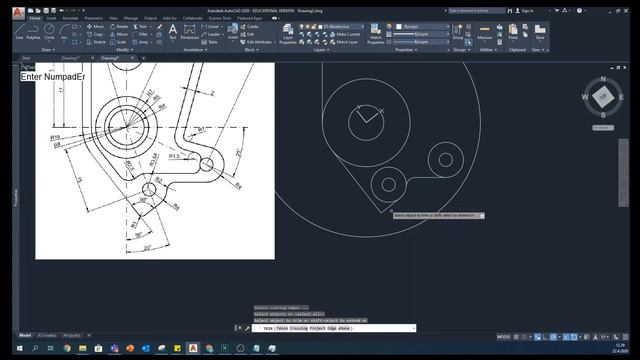Screen dimensions: 640x360
Task: Switch to the Model layout tab
Action: click(x=25, y=336)
